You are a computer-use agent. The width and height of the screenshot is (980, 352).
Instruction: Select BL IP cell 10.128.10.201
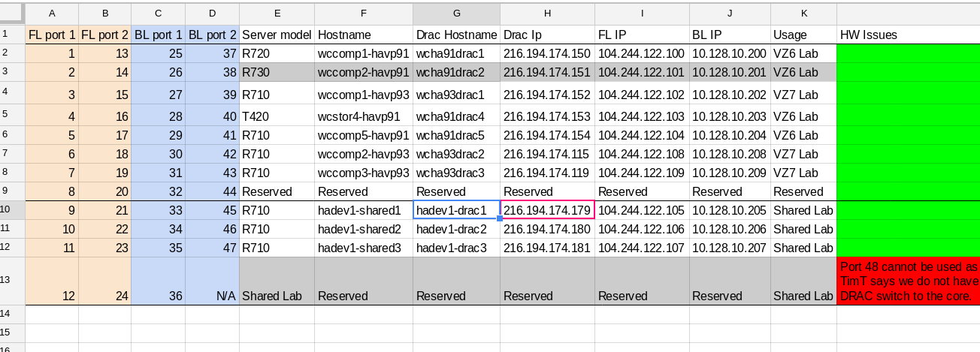click(729, 72)
